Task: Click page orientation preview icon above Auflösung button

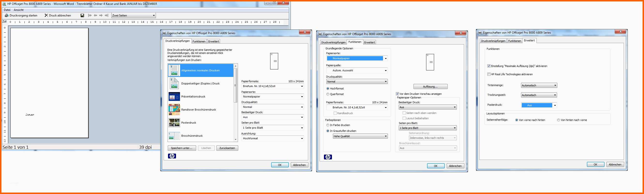Action: point(430,62)
